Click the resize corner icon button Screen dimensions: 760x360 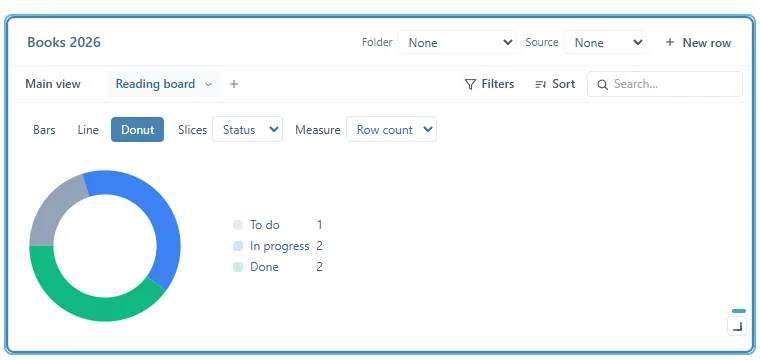[x=737, y=326]
